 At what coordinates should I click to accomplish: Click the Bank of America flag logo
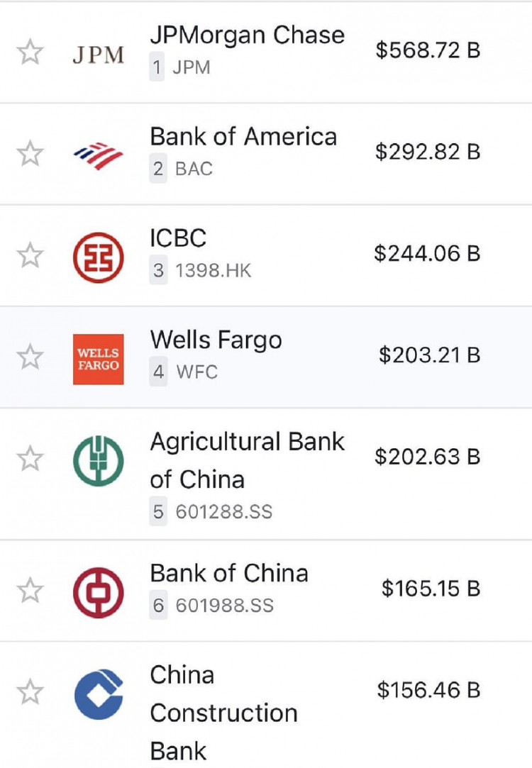click(x=98, y=156)
